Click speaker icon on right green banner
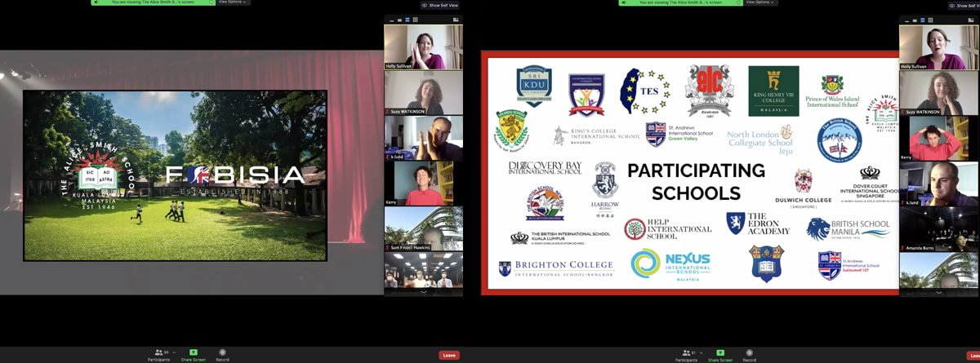Screen dimensions: 980x363 click(x=622, y=2)
